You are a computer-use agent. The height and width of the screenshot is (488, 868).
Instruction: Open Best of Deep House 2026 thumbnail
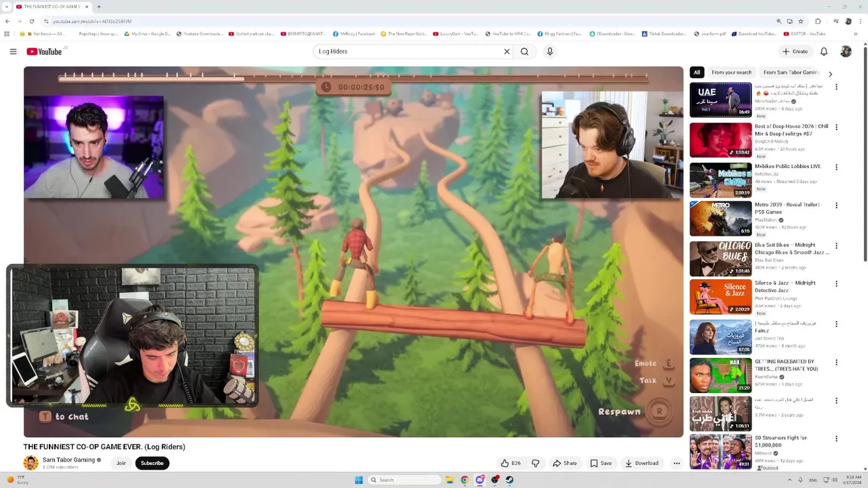(x=720, y=140)
